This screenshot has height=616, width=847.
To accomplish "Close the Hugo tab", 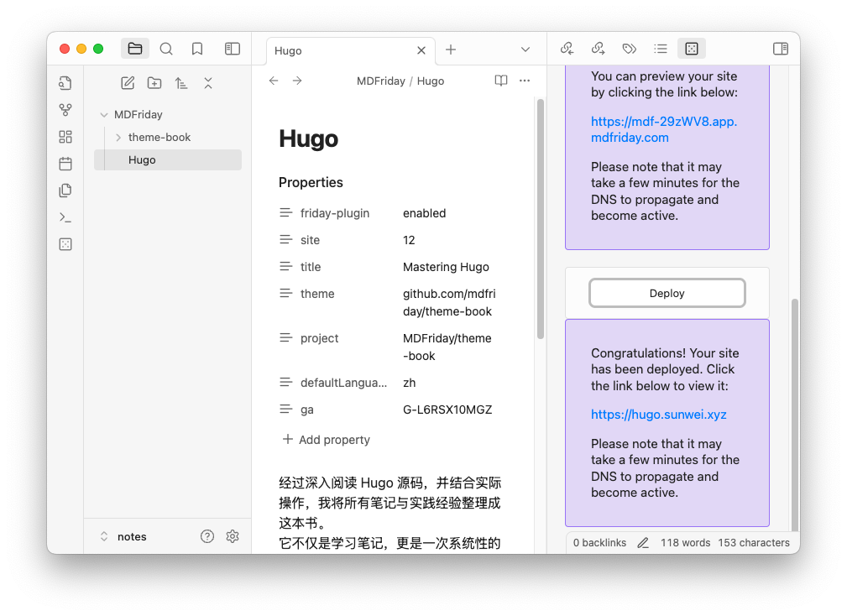I will 421,50.
